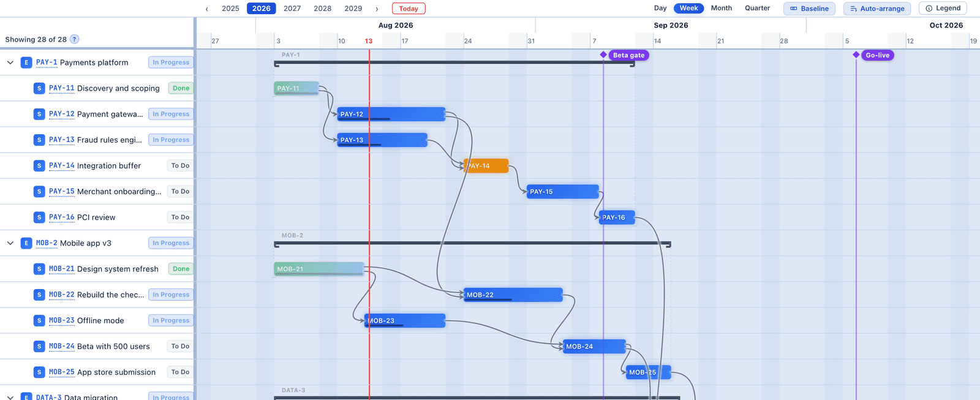Switch to Day zoom level
Screen dimensions: 980x400
tap(660, 8)
